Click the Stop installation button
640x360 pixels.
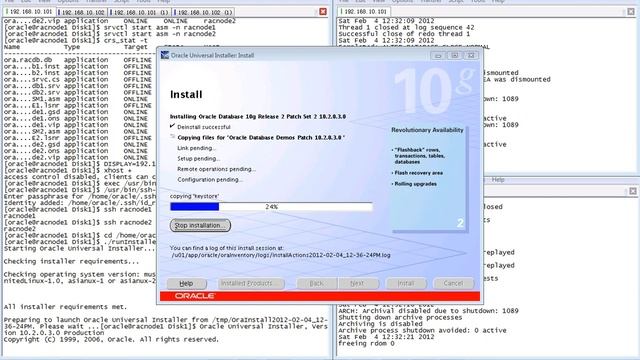(x=200, y=225)
